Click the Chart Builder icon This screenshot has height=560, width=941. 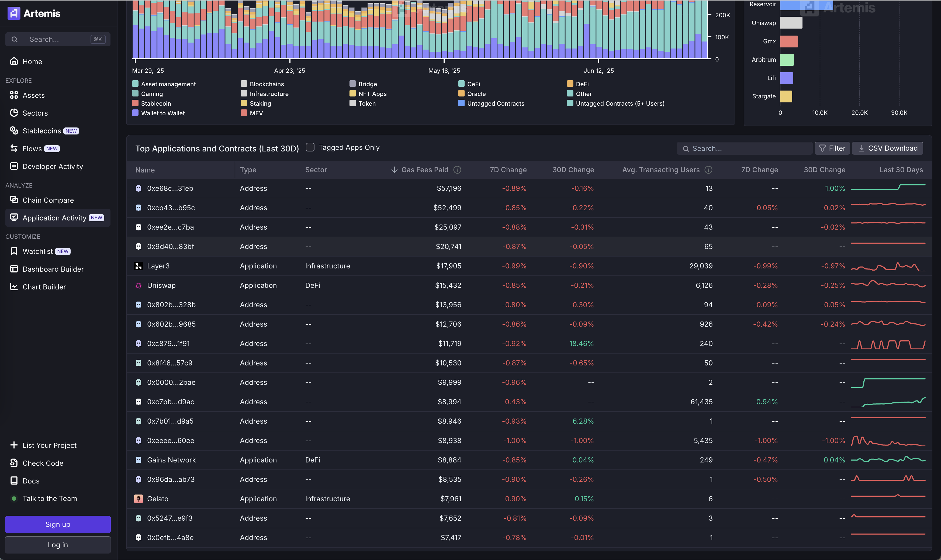click(14, 286)
